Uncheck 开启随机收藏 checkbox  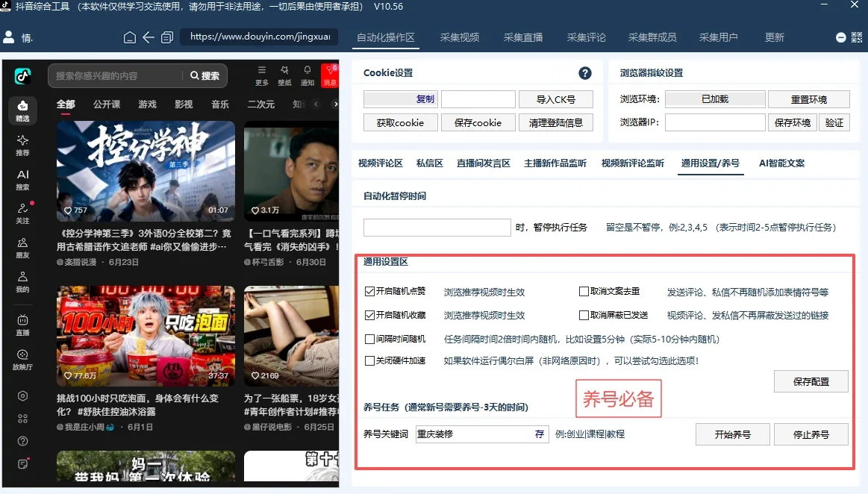coord(369,316)
